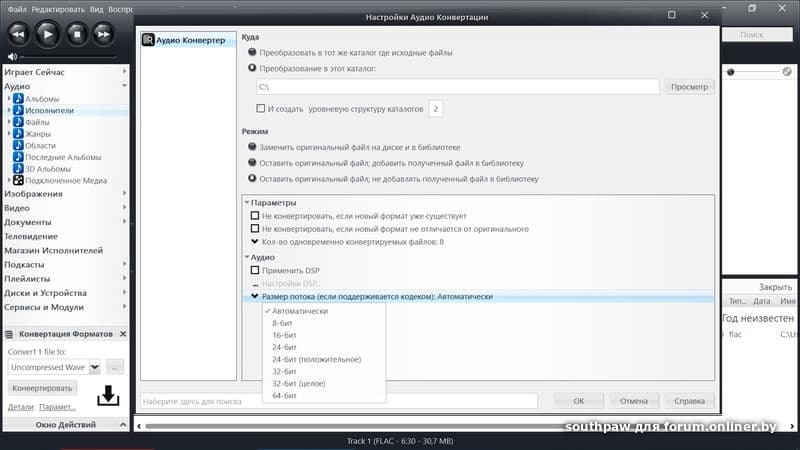The image size is (800, 450).
Task: Collapse the Параметры section
Action: click(x=247, y=203)
